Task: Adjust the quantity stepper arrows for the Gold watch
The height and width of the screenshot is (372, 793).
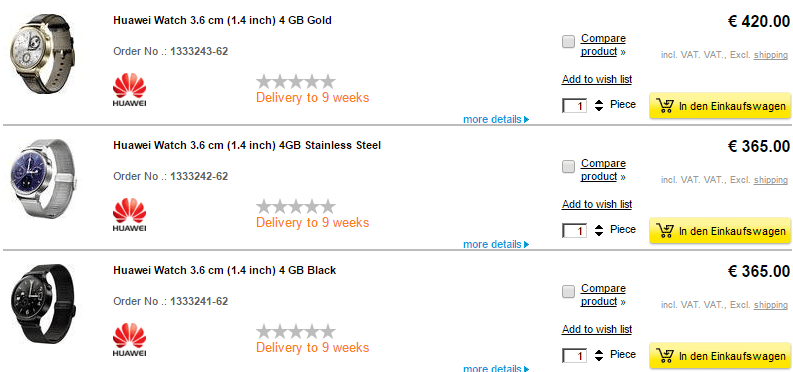Action: pos(599,106)
